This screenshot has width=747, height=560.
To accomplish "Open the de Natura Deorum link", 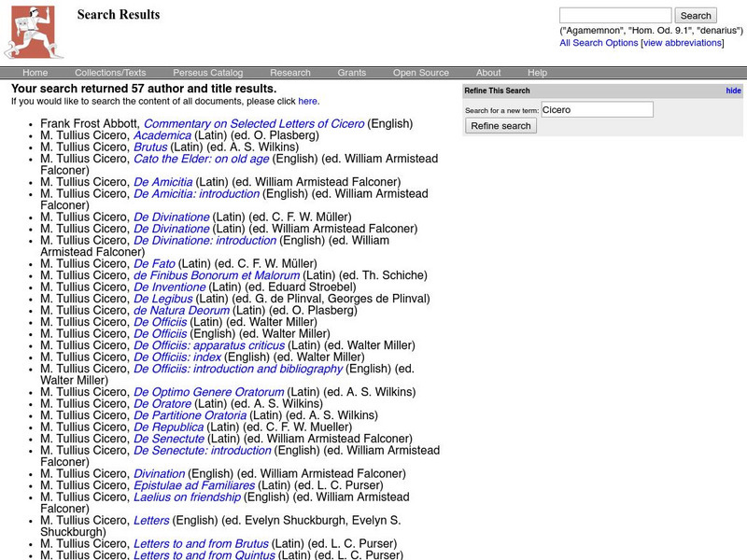I will tap(181, 311).
